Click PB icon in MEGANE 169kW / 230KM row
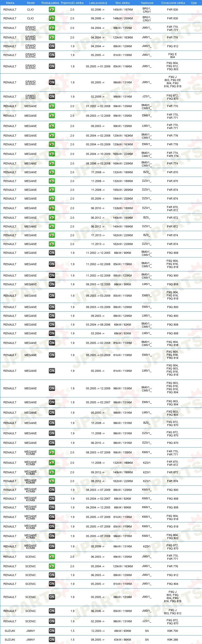This screenshot has width=202, height=644. 52,163
